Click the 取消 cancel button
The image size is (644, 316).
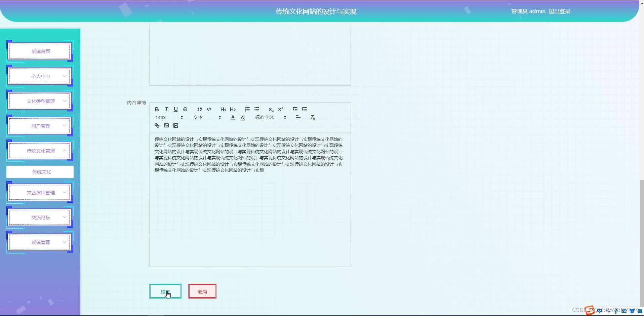click(202, 291)
